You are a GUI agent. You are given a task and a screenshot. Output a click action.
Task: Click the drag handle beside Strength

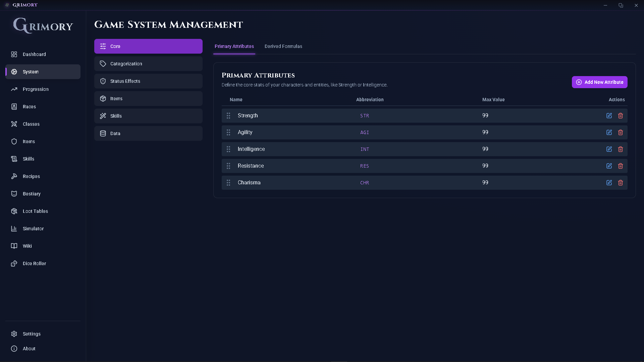pyautogui.click(x=228, y=116)
